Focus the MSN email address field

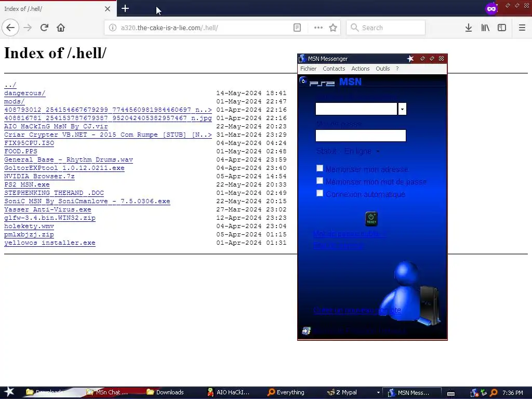356,109
